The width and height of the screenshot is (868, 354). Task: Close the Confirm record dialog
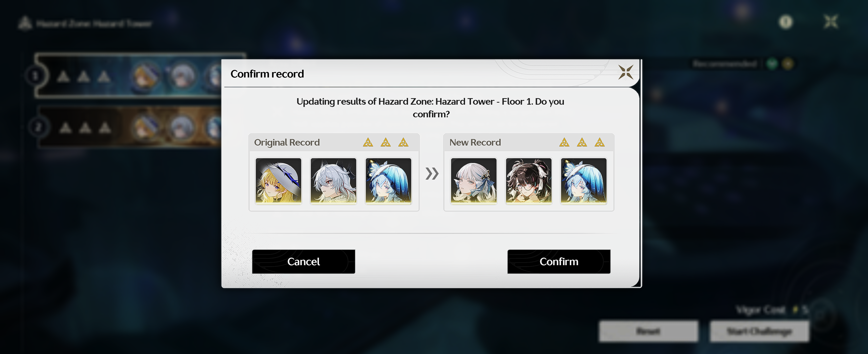(626, 72)
